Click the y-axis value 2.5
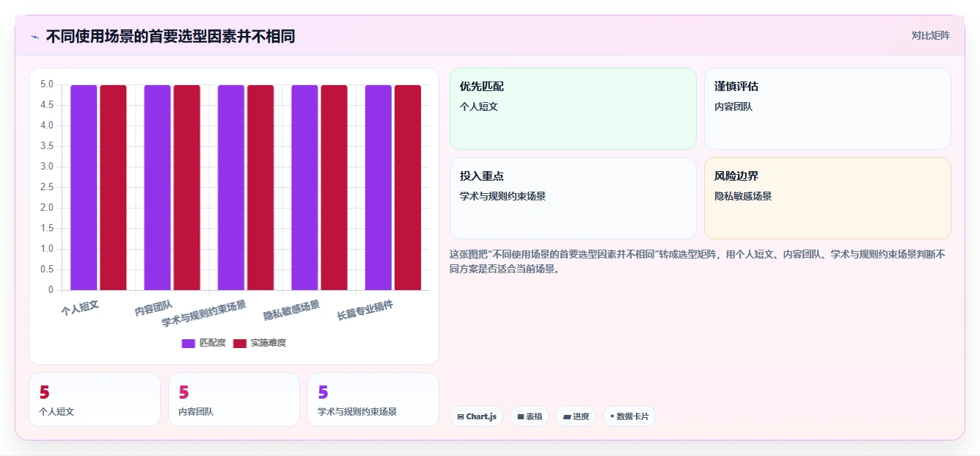Image resolution: width=980 pixels, height=456 pixels. click(46, 187)
